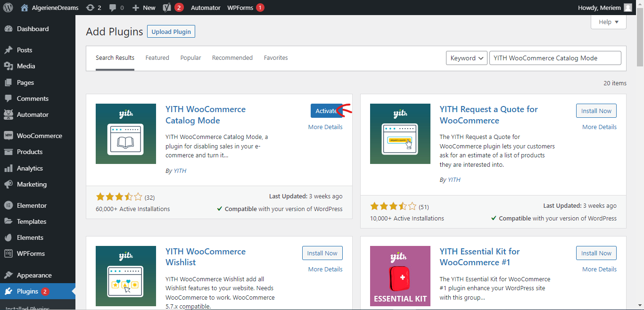Open More Details for Request a Quote
This screenshot has height=310, width=644.
point(599,127)
